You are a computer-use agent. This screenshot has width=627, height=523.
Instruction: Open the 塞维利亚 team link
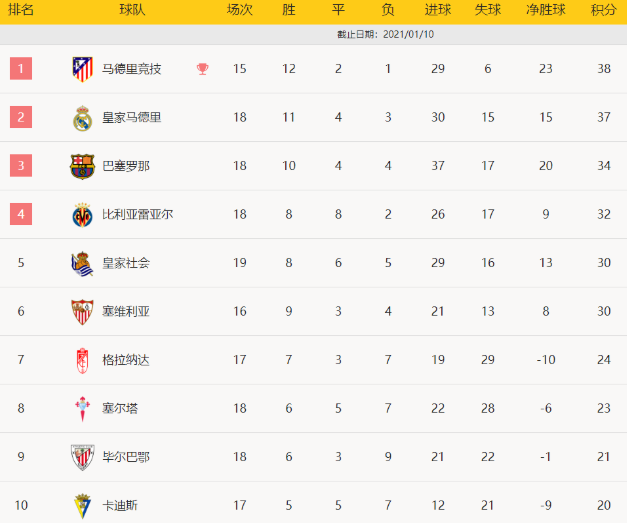pos(126,311)
